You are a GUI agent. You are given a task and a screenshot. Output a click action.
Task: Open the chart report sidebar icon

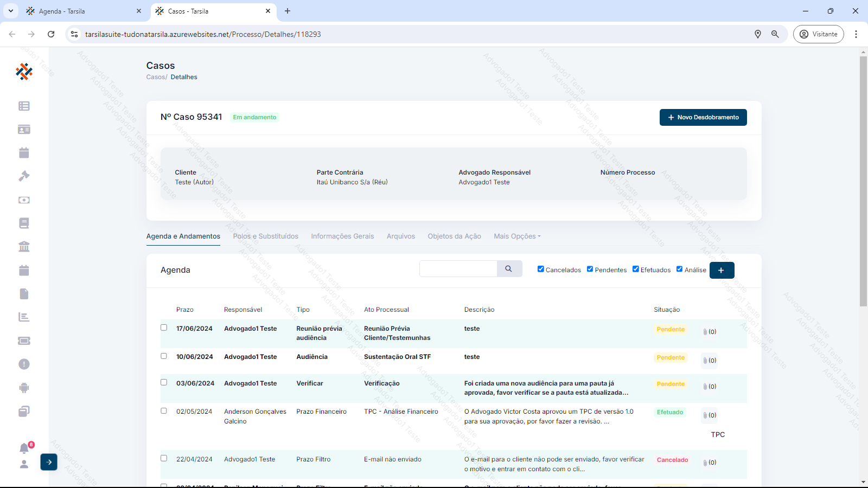point(24,317)
